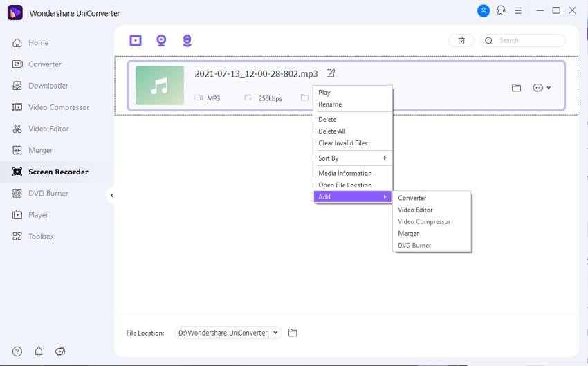Open the notifications bell icon
The width and height of the screenshot is (588, 366).
tap(39, 351)
